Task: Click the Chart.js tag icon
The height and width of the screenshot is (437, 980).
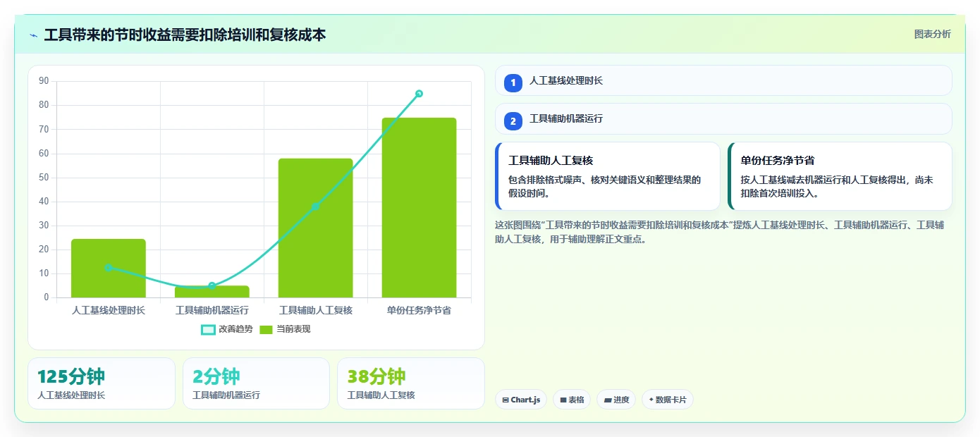Action: click(506, 400)
